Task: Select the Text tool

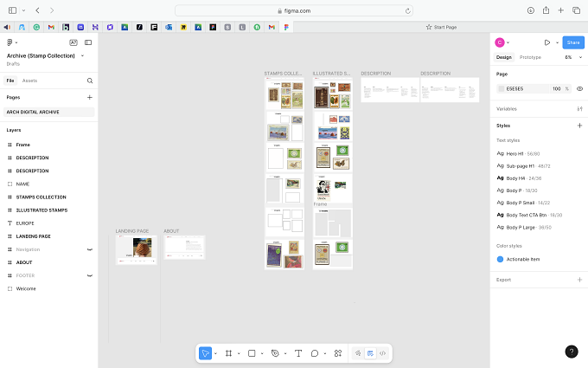Action: click(298, 353)
